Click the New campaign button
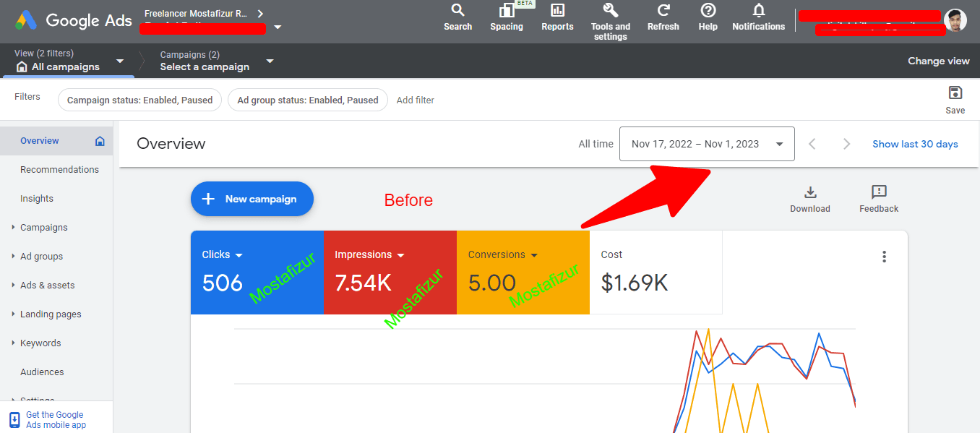 click(252, 199)
